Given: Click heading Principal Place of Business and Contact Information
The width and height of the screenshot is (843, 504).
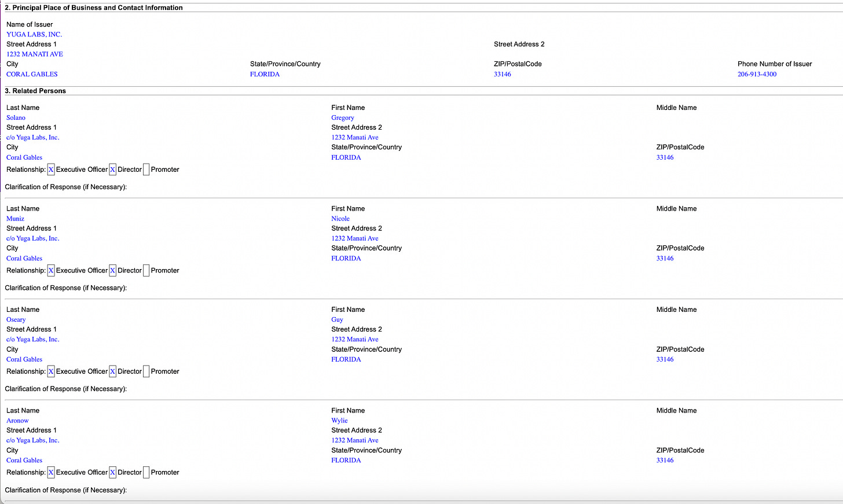Looking at the screenshot, I should 98,8.
